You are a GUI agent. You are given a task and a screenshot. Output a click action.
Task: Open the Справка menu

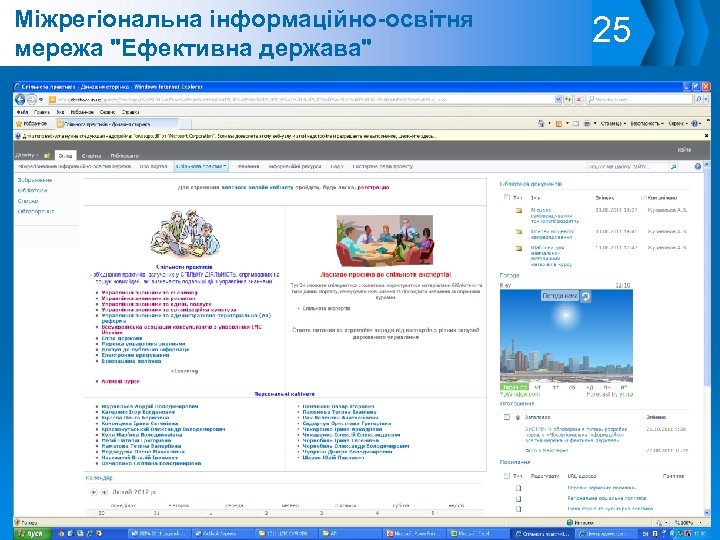pyautogui.click(x=130, y=112)
